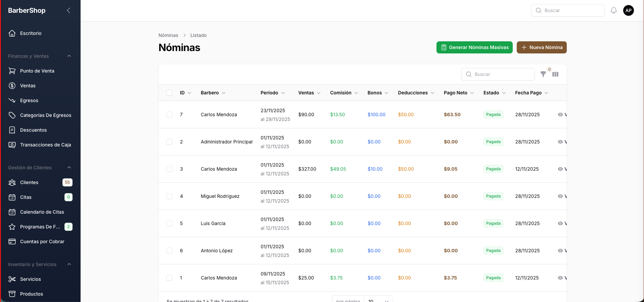
Task: View payroll of Miguel Rodriguez
Action: (x=562, y=196)
